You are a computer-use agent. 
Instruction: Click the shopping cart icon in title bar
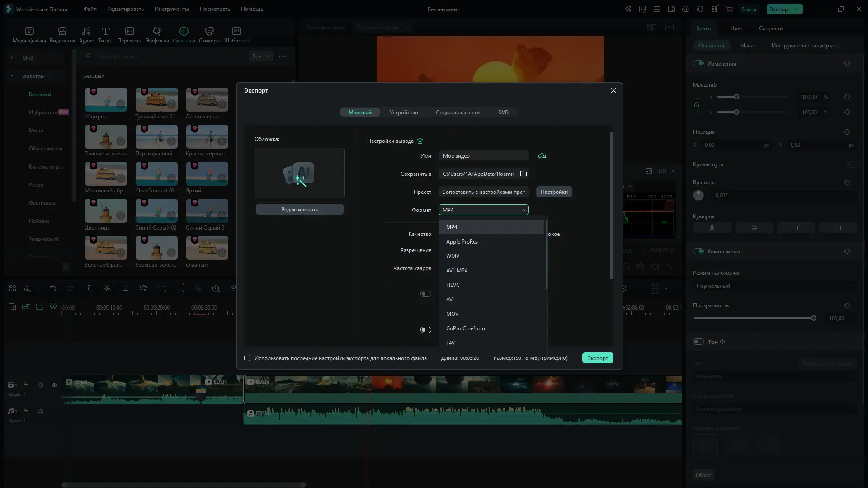[x=729, y=9]
